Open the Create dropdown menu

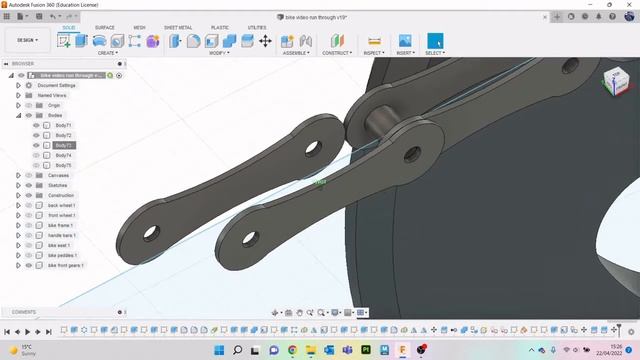coord(108,53)
